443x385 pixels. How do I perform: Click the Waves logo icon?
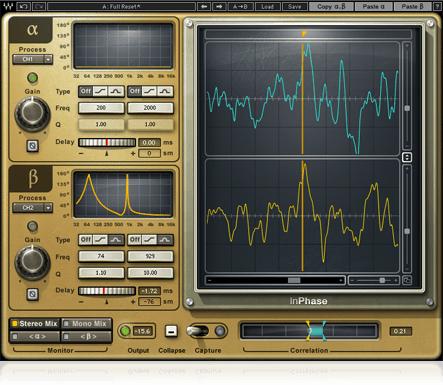coord(8,6)
